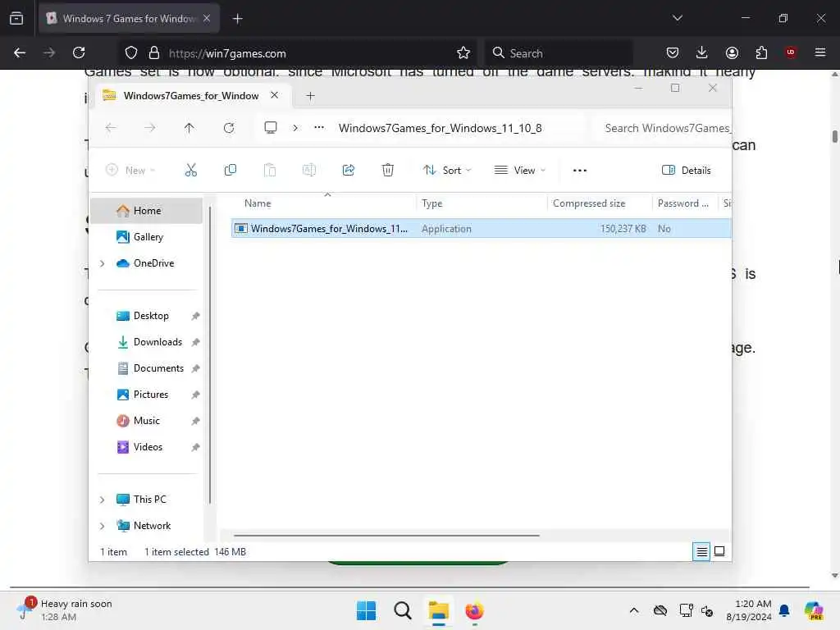840x630 pixels.
Task: Refresh the File Explorer folder view
Action: pyautogui.click(x=229, y=128)
